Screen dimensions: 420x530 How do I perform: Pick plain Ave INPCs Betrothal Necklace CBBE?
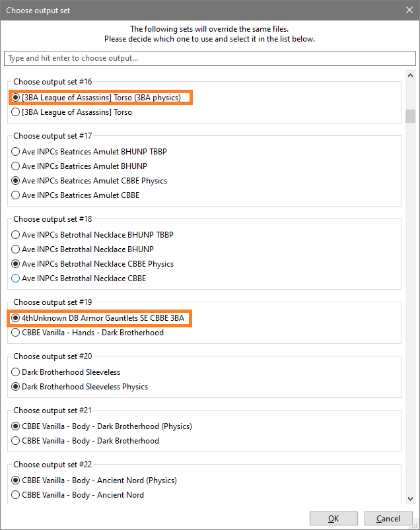[x=79, y=279]
